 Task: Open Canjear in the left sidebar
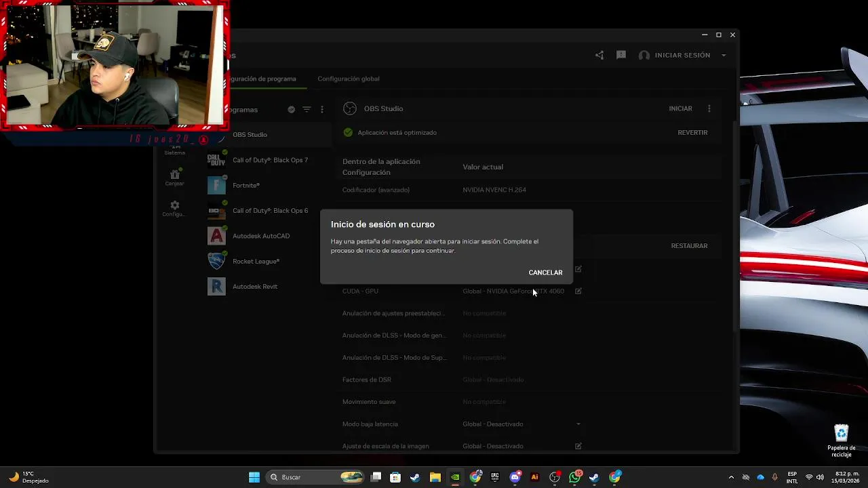[174, 178]
